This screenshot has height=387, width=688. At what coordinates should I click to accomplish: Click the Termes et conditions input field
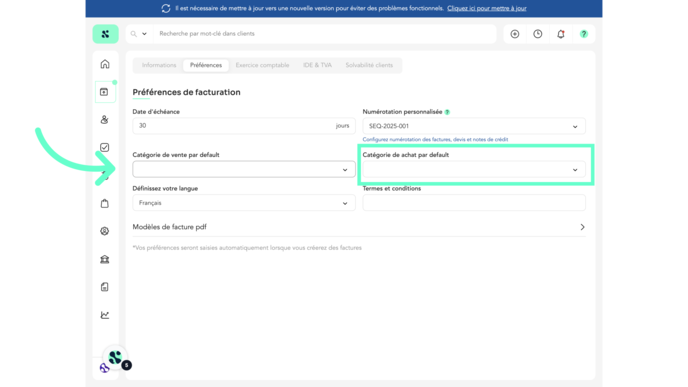474,203
